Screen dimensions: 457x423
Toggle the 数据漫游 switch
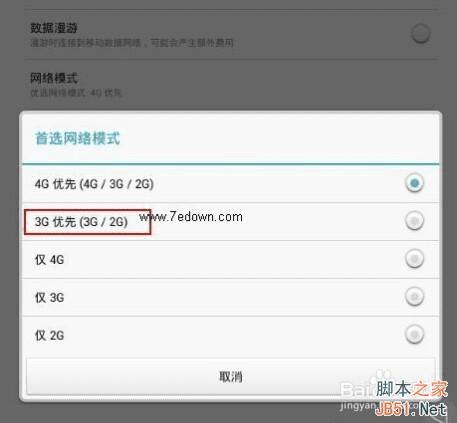point(420,33)
